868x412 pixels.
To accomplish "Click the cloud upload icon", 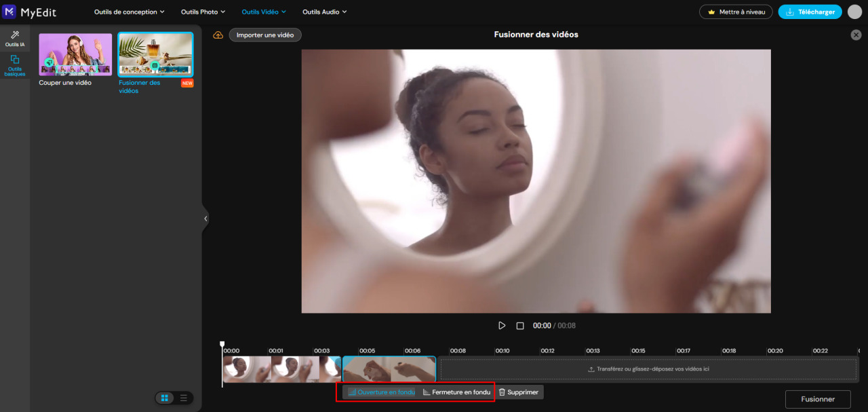I will [x=218, y=35].
